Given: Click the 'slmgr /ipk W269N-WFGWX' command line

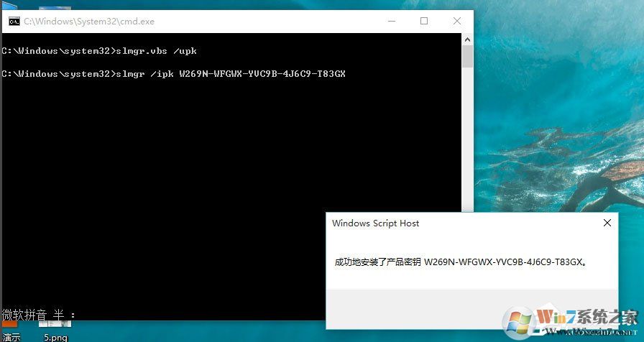Looking at the screenshot, I should tap(173, 74).
